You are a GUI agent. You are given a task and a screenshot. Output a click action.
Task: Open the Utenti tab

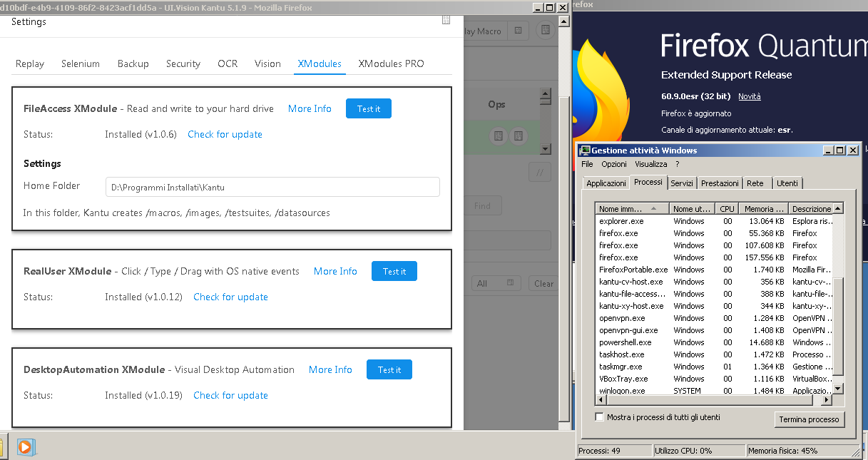(787, 183)
